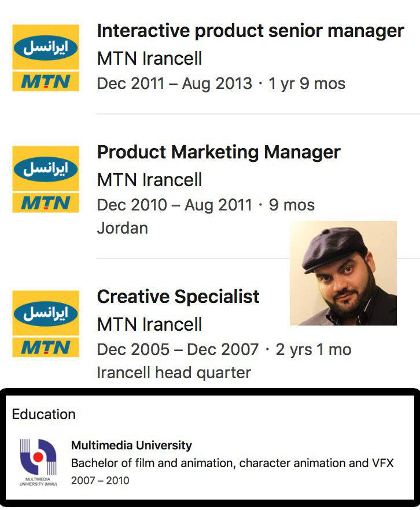Click the Dec 2010 – Aug 2011 date range

pyautogui.click(x=174, y=205)
